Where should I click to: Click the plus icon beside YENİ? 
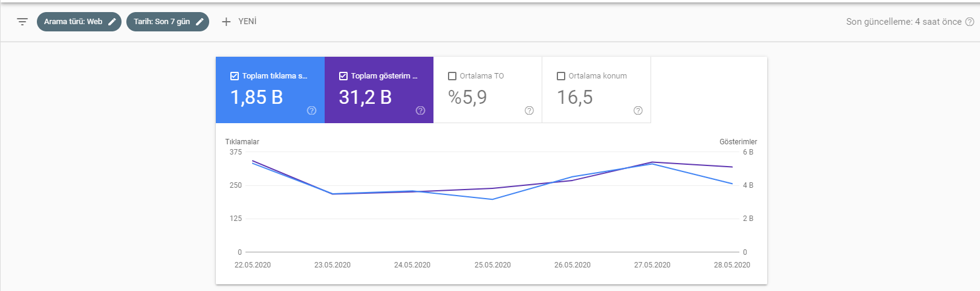226,22
